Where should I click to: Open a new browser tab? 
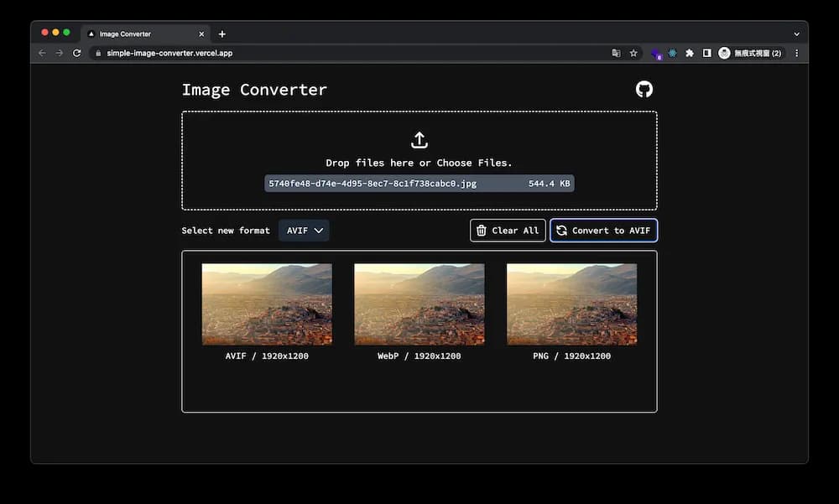[221, 34]
